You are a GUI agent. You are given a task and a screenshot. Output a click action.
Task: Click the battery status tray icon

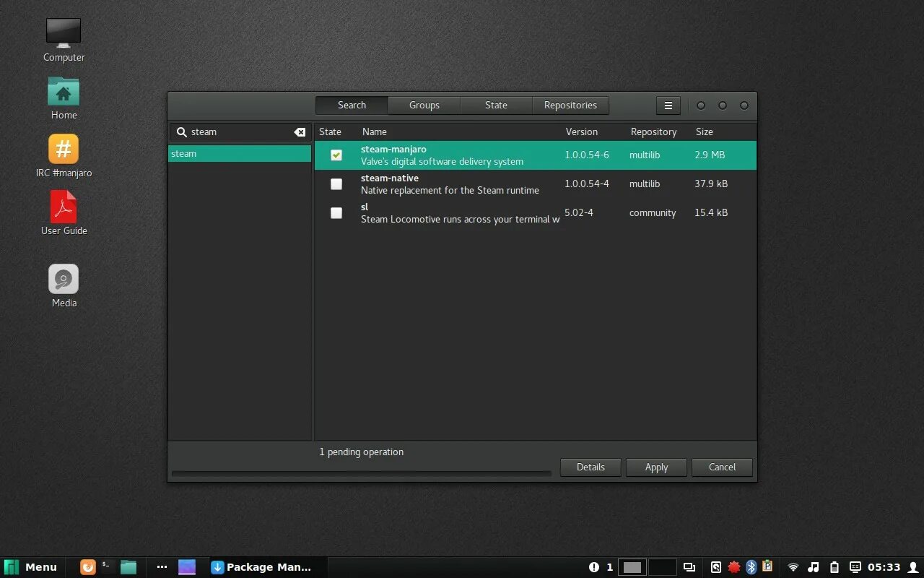(x=834, y=567)
